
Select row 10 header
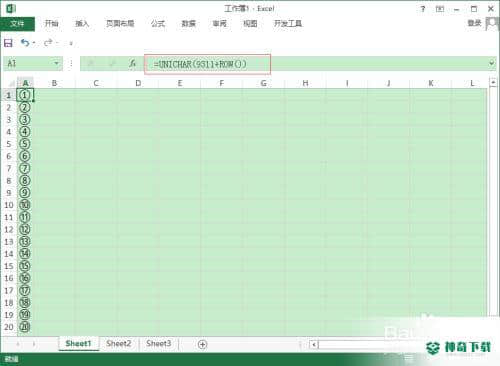9,205
